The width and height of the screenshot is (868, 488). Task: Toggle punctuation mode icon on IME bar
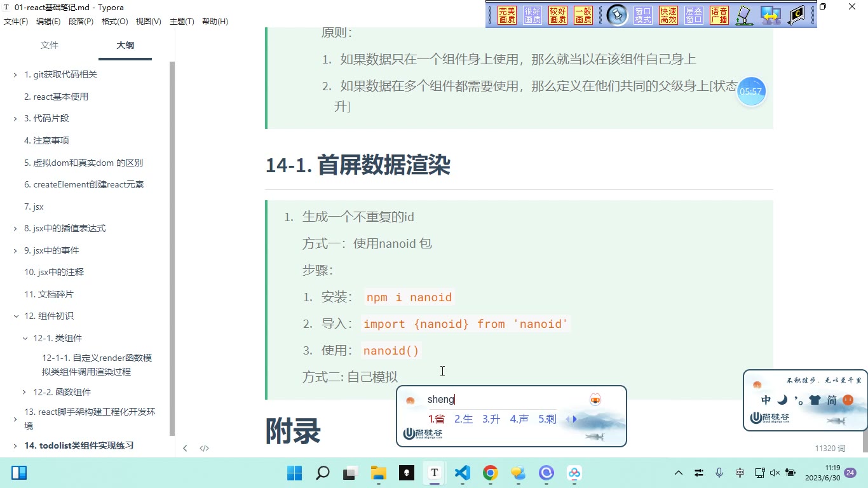pyautogui.click(x=798, y=400)
